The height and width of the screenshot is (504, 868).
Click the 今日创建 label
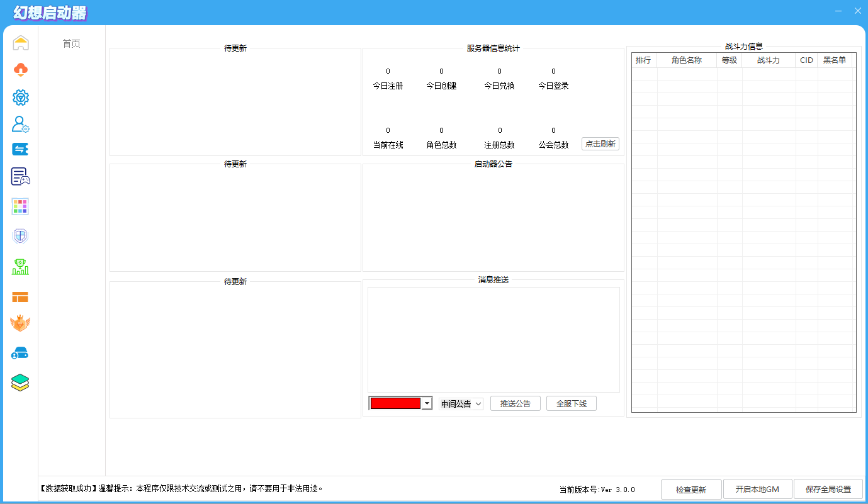click(441, 86)
